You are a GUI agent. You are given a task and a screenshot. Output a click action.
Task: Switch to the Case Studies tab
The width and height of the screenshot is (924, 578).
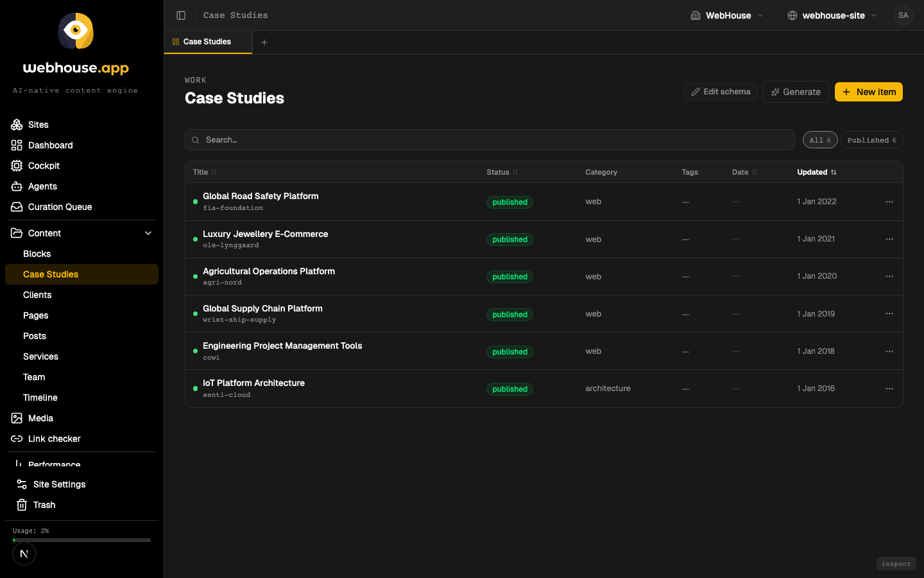click(208, 42)
